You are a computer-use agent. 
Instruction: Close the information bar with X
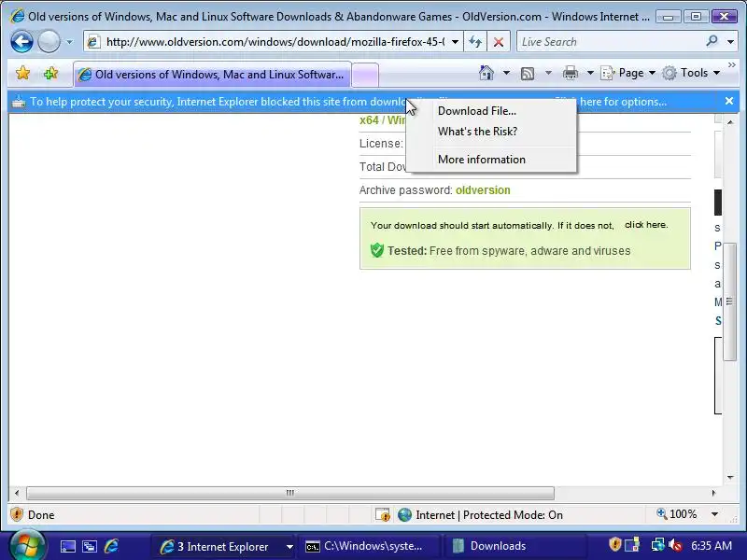[x=729, y=101]
